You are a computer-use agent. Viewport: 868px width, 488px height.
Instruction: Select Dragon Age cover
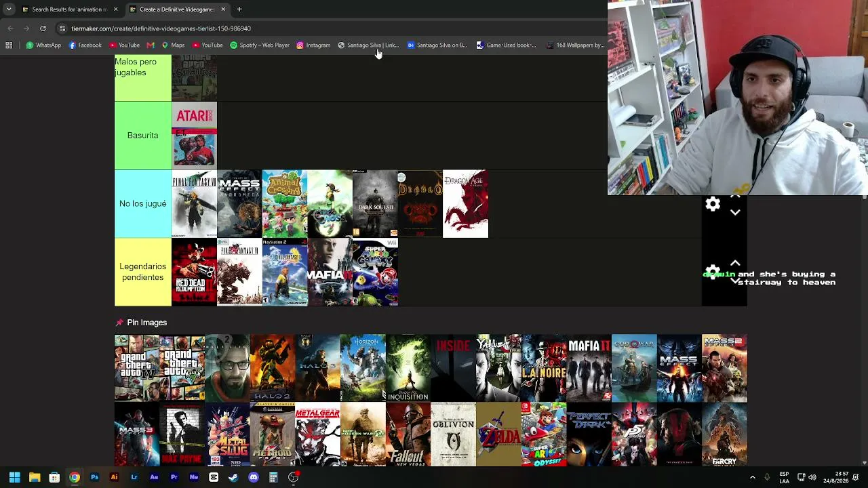point(465,204)
